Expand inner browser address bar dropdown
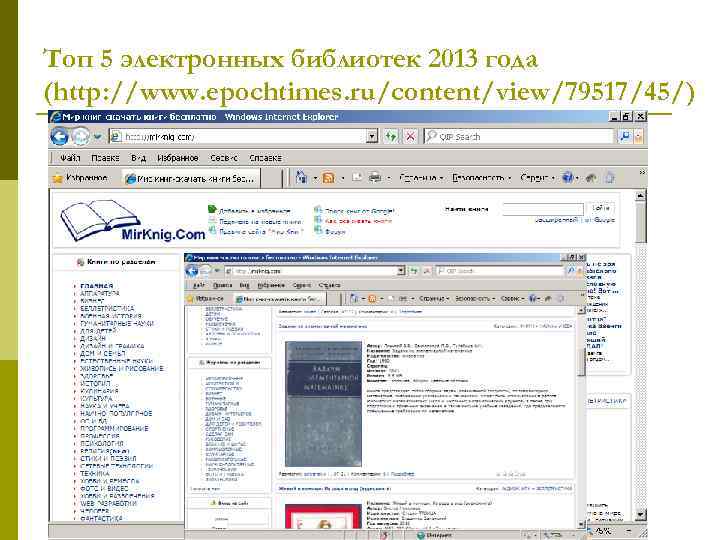 click(x=401, y=271)
